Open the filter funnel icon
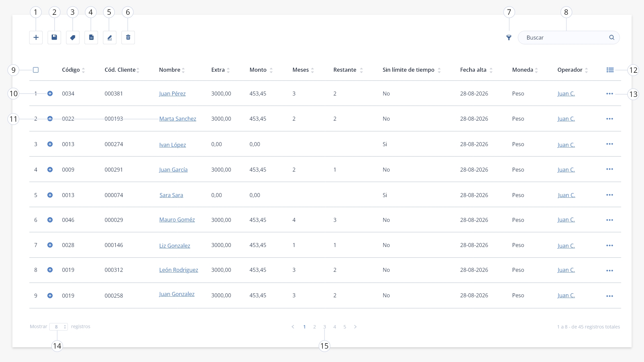Viewport: 644px width, 362px height. 509,38
